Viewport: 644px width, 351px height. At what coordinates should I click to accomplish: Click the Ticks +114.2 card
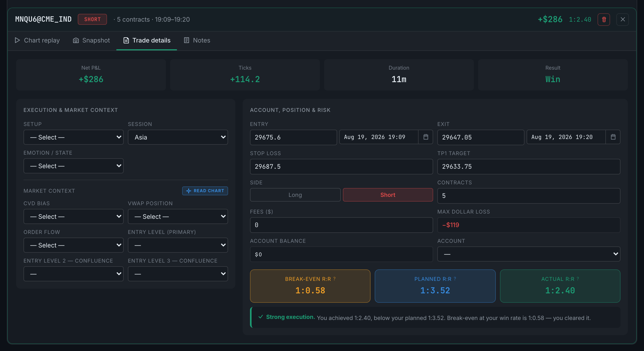[x=245, y=75]
